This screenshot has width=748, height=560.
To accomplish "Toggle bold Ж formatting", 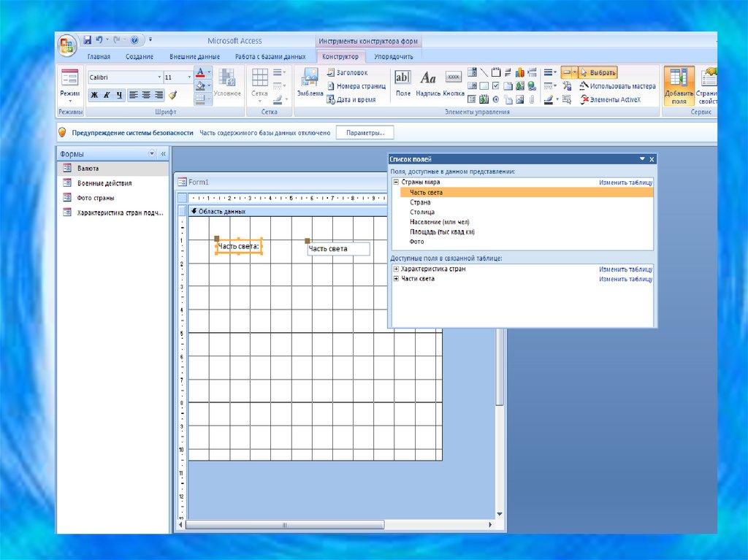I will (x=94, y=95).
